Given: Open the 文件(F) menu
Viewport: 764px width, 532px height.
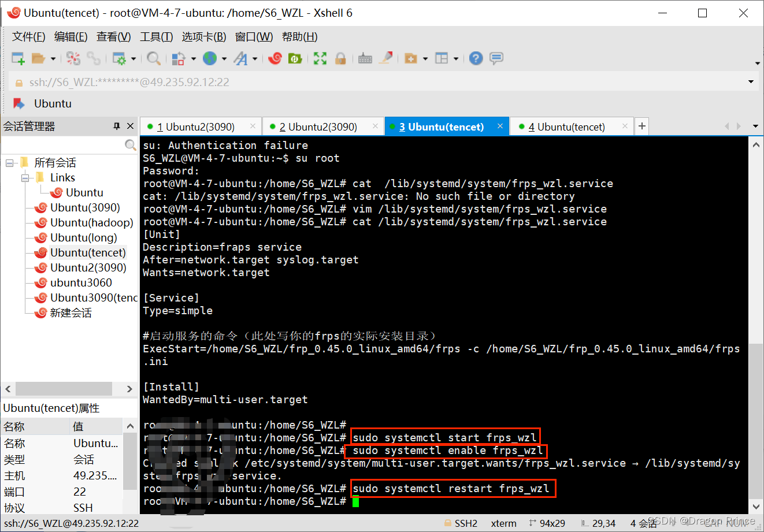Looking at the screenshot, I should pyautogui.click(x=29, y=37).
